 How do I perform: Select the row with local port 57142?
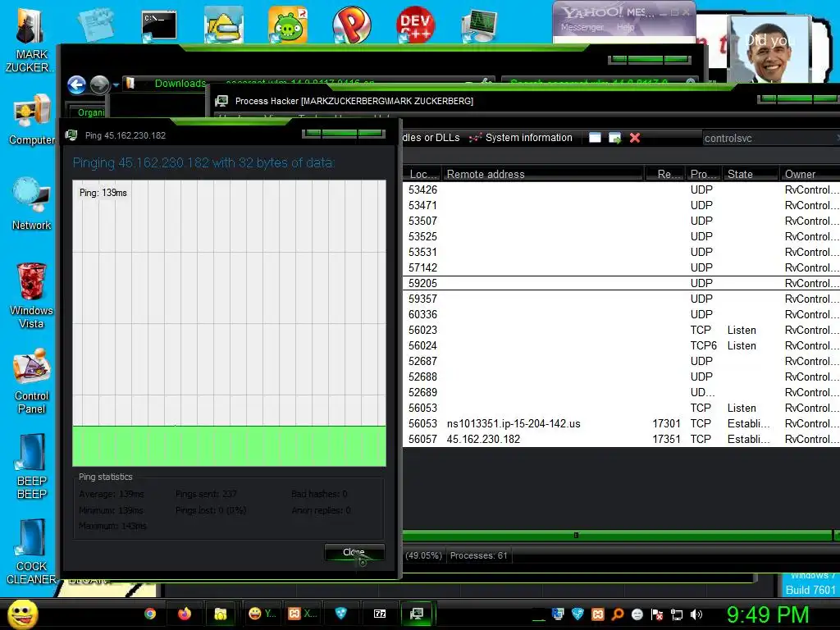(x=622, y=267)
